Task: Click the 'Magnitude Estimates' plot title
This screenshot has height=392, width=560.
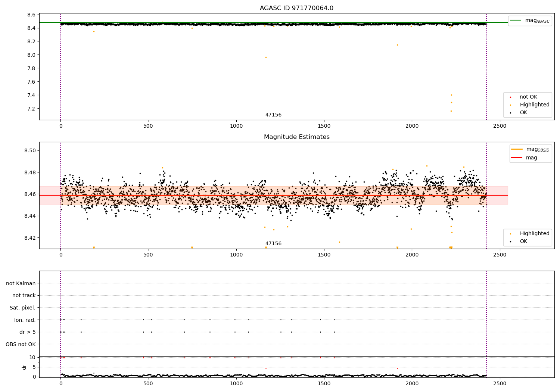Action: point(296,137)
